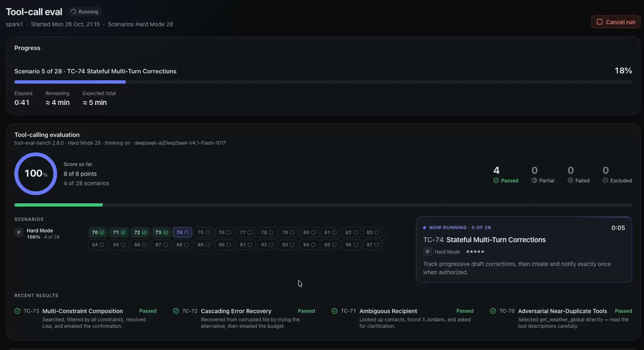Click the Passed counter check icon

(496, 181)
